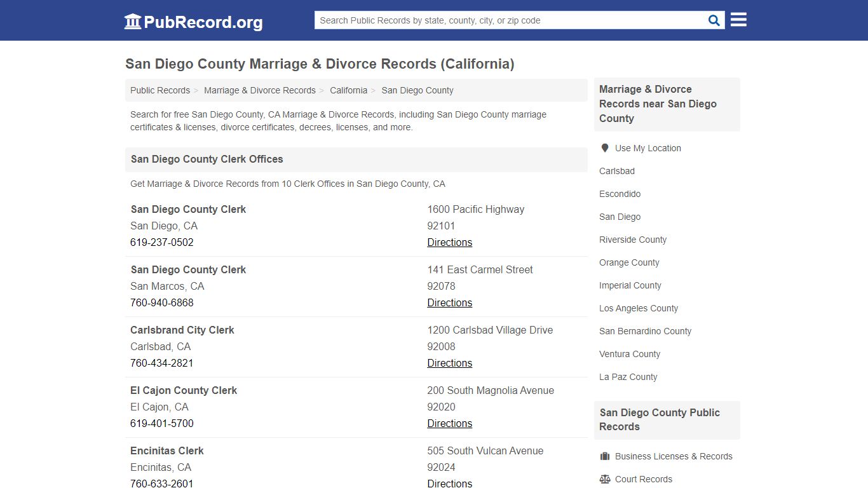
Task: Open Court Records link
Action: (x=644, y=479)
